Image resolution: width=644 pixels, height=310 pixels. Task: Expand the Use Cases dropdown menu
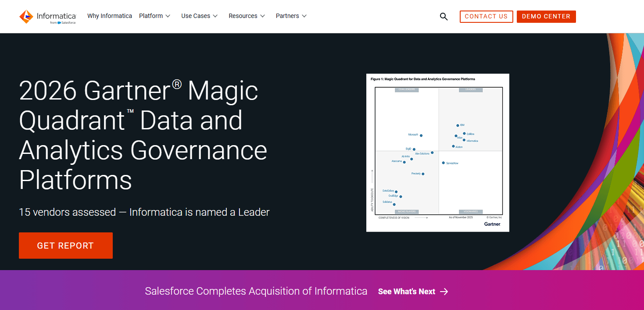point(215,16)
